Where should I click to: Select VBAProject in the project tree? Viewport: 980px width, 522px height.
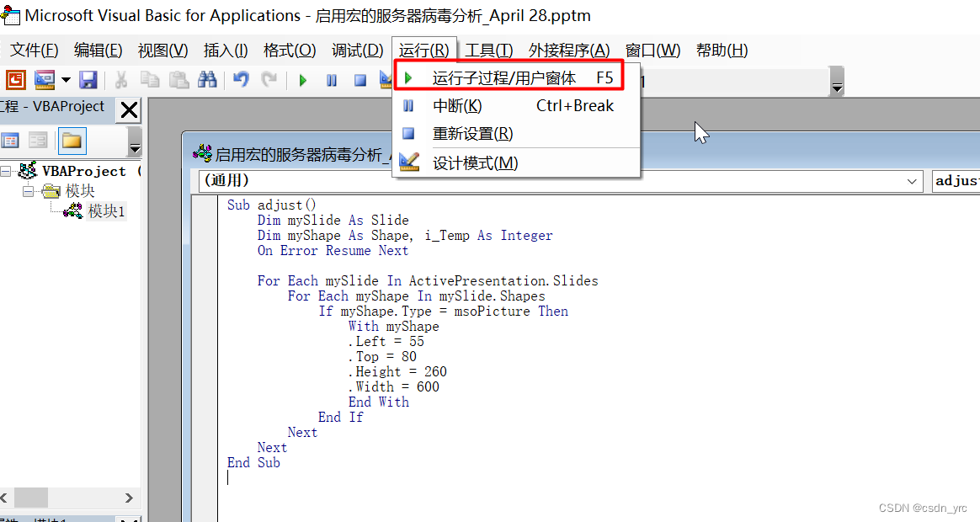pyautogui.click(x=83, y=171)
